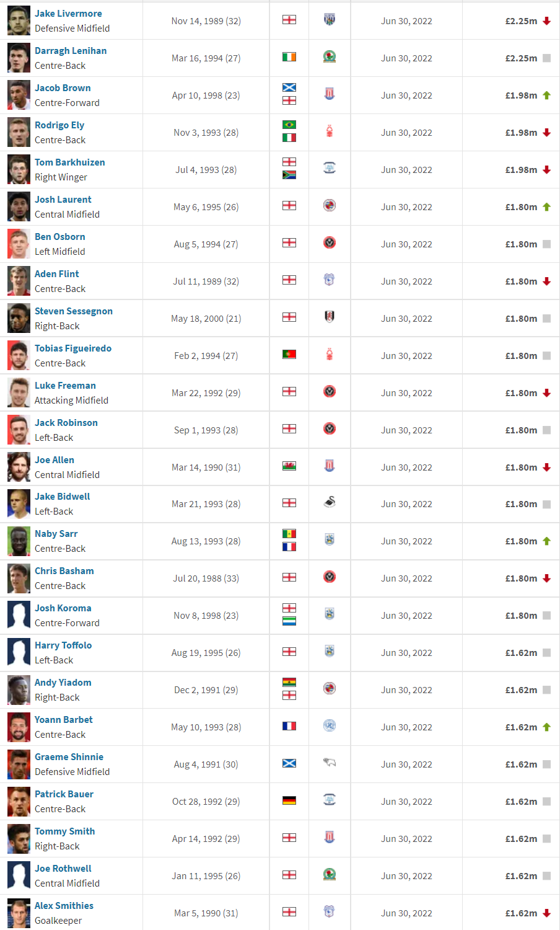Viewport: 560px width, 930px height.
Task: Click the Wales flag in Joe Allen's row
Action: [x=289, y=466]
